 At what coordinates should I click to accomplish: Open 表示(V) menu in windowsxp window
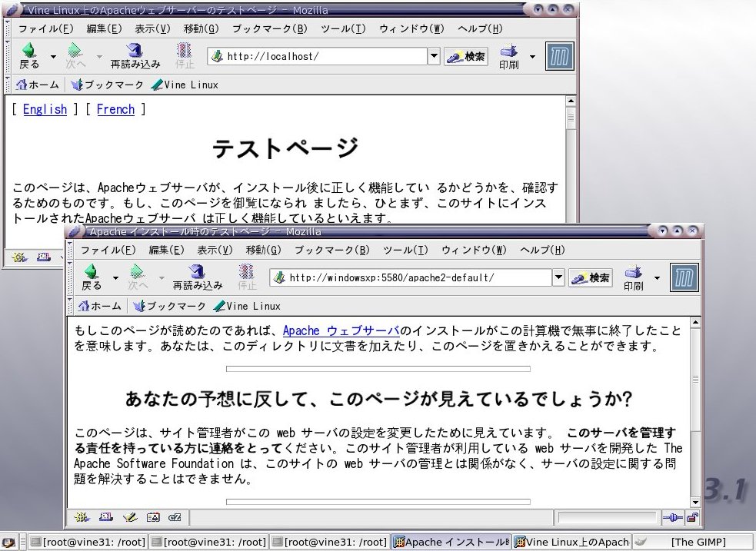click(215, 250)
